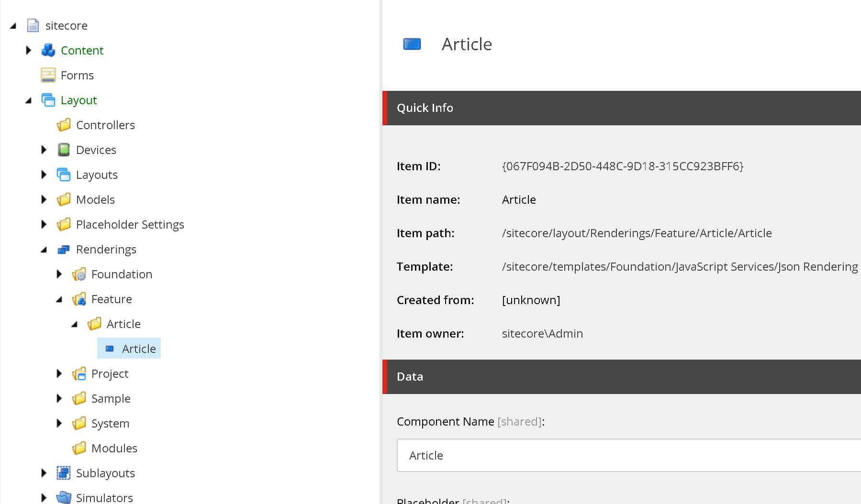Click the blue Article rendering icon in header
Image resolution: width=861 pixels, height=504 pixels.
click(x=412, y=44)
